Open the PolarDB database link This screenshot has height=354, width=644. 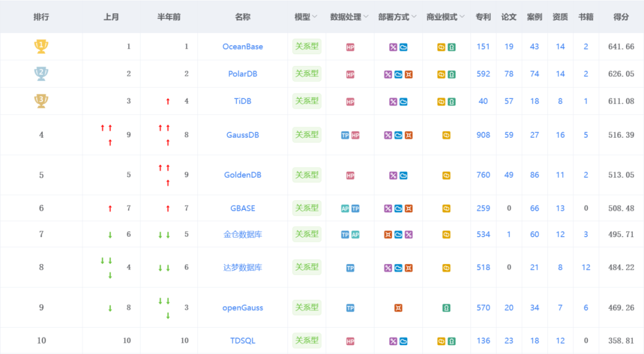[242, 74]
